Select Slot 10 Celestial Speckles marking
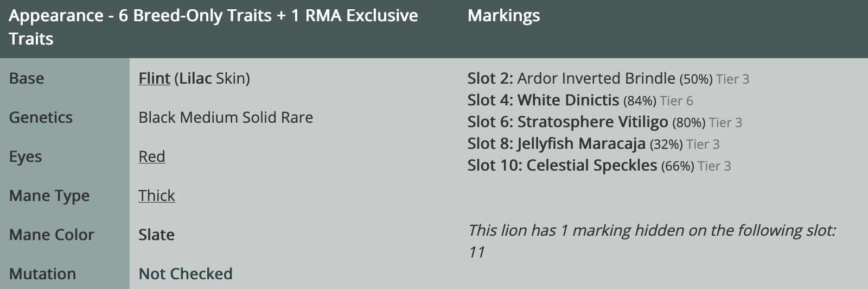 pyautogui.click(x=591, y=165)
